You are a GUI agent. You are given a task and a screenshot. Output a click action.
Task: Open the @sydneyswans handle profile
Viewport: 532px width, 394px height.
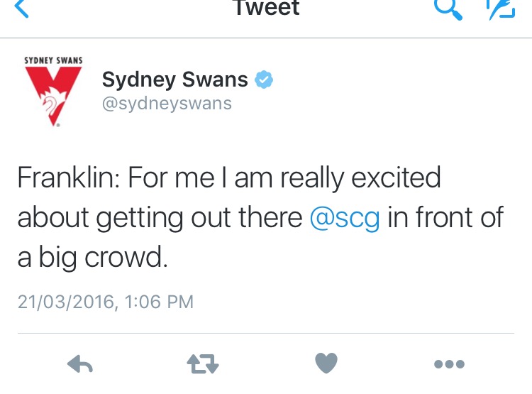[x=167, y=103]
